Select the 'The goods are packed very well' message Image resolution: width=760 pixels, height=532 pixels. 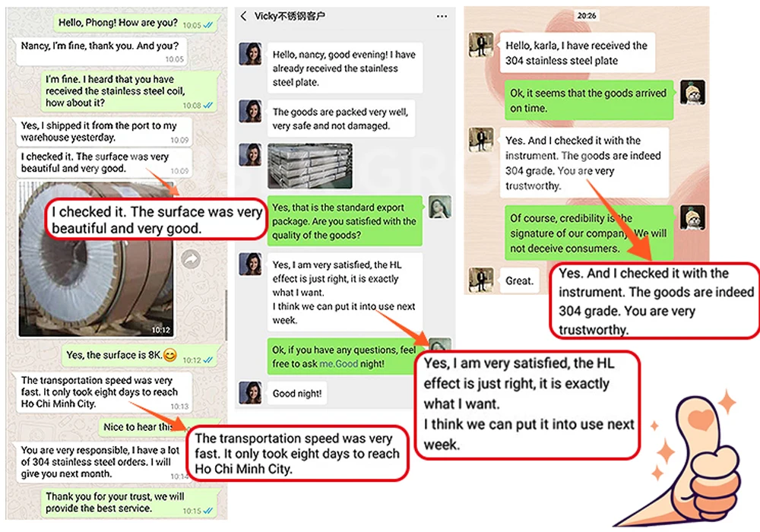tap(340, 119)
